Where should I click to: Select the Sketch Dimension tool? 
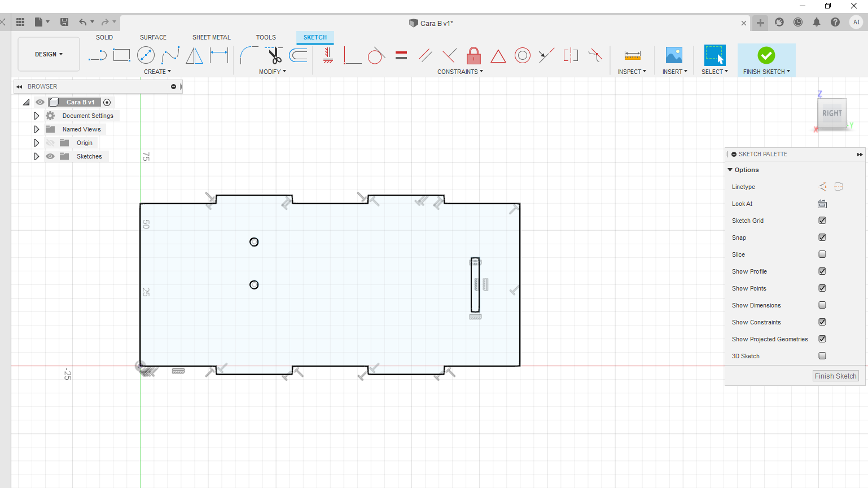click(219, 55)
